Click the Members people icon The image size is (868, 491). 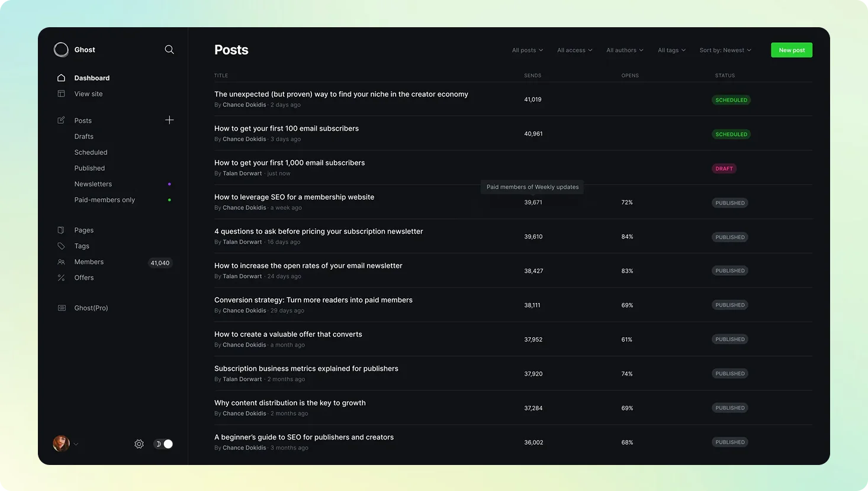point(61,262)
